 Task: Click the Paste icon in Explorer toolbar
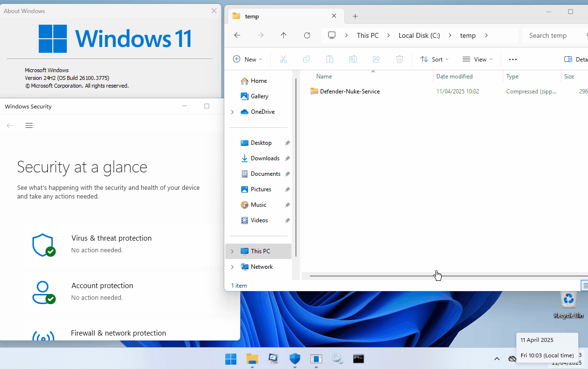click(330, 59)
